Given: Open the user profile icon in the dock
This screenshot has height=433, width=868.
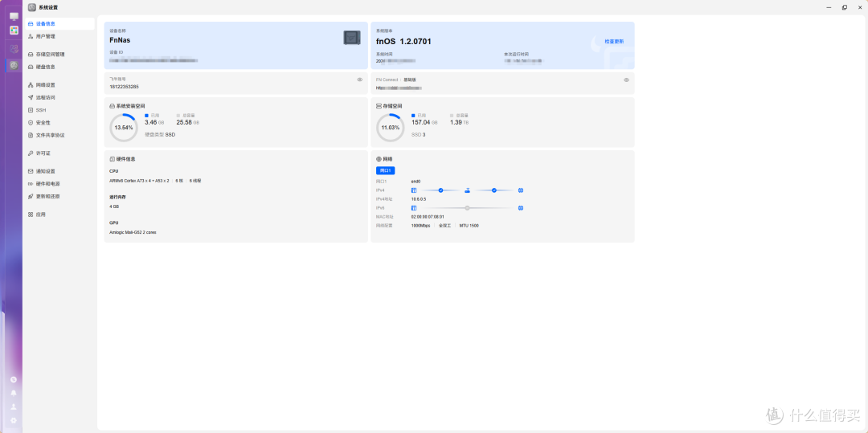Looking at the screenshot, I should [x=14, y=406].
